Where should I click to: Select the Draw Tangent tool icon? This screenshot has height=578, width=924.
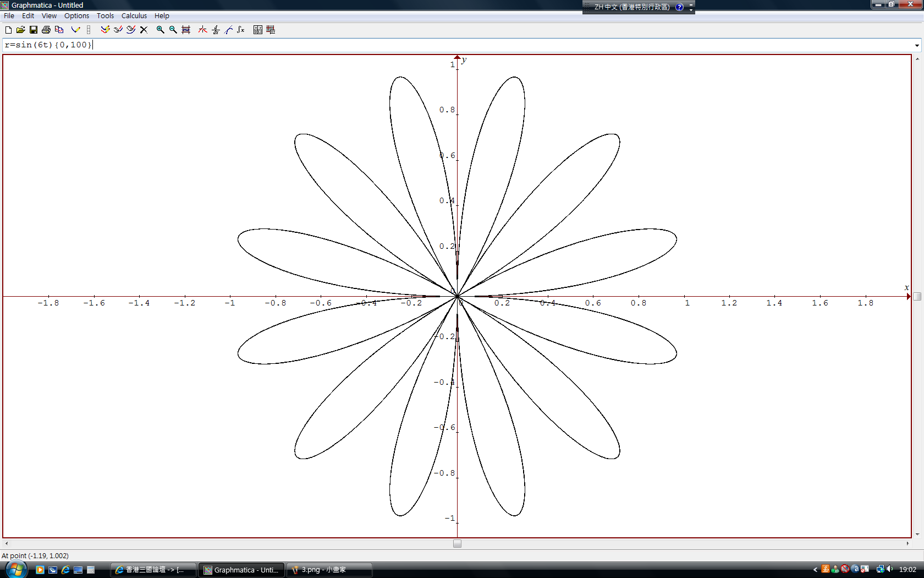[x=203, y=30]
